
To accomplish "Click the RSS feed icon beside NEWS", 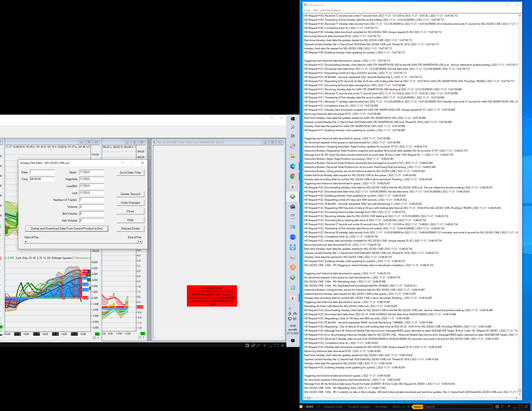I will click(301, 407).
